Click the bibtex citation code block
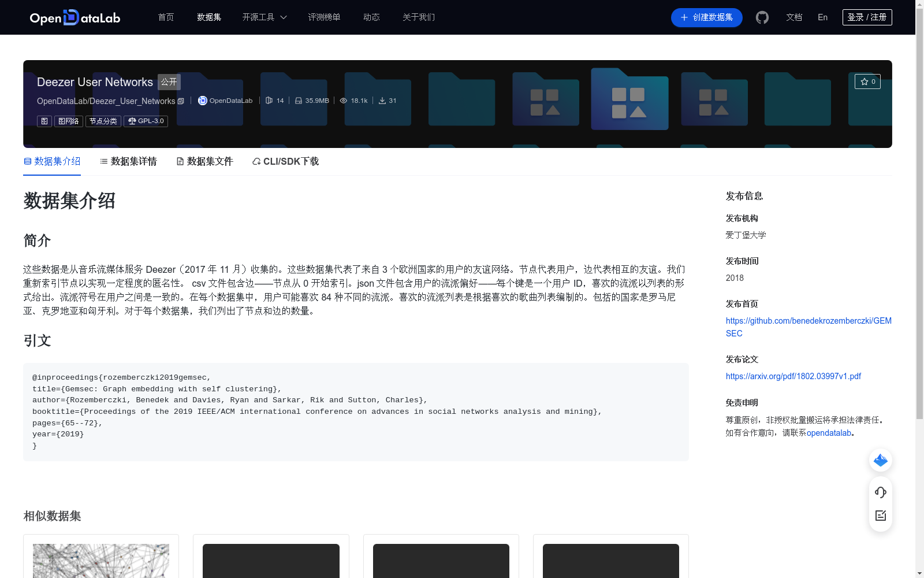 click(x=356, y=412)
